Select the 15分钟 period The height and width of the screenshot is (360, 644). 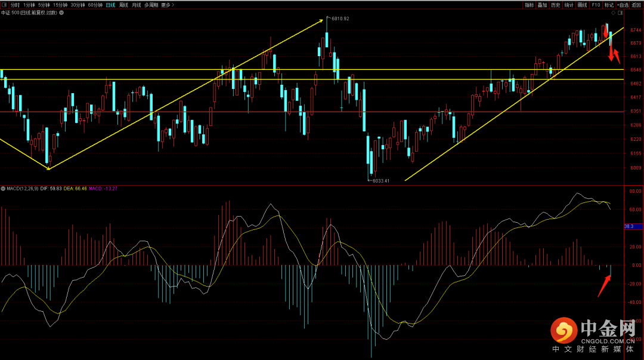point(60,5)
